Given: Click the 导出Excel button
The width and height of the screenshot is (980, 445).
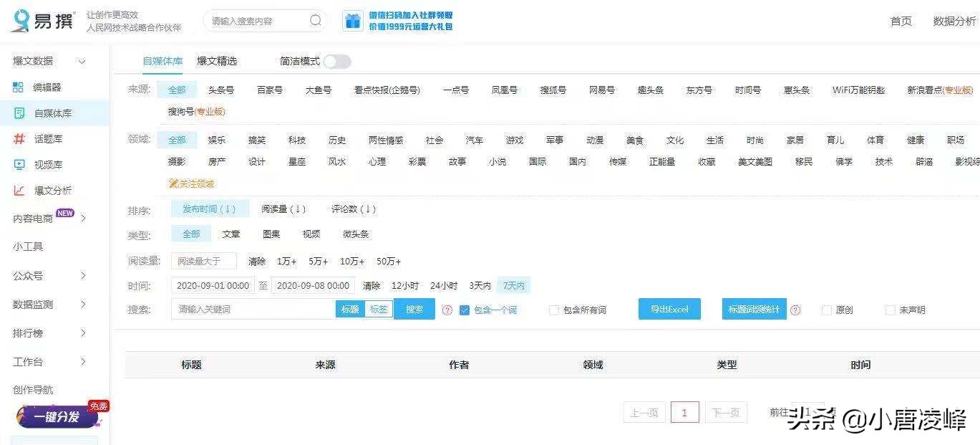Looking at the screenshot, I should (x=669, y=308).
